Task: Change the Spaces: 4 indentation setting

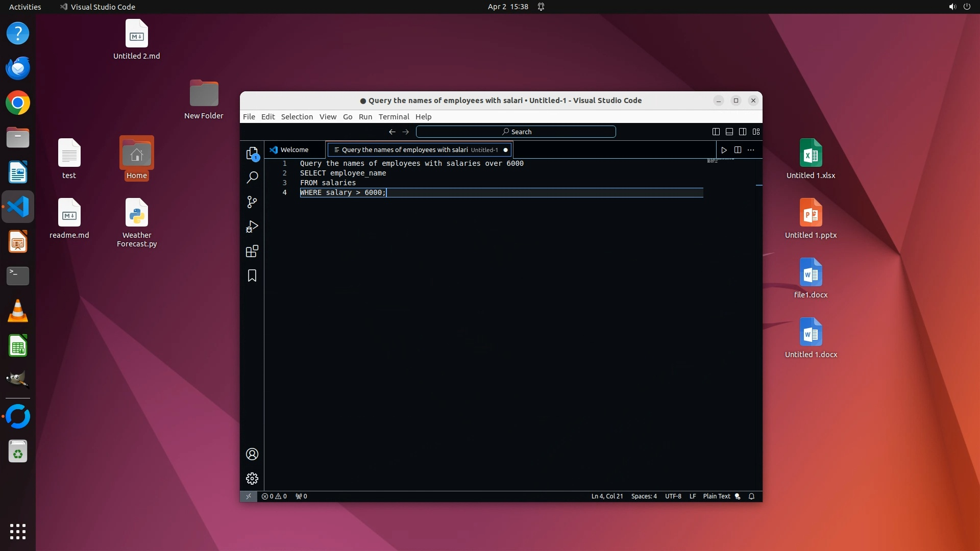Action: coord(644,496)
